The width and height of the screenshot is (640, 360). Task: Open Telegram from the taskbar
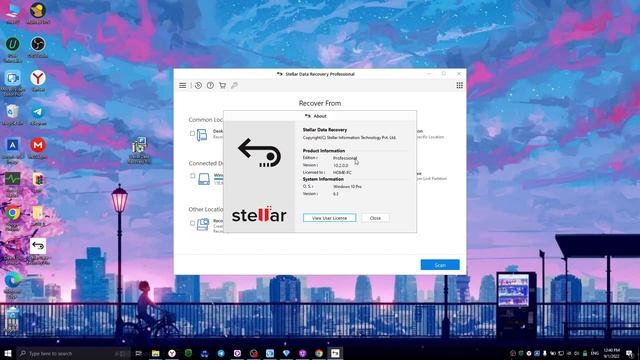tap(221, 353)
